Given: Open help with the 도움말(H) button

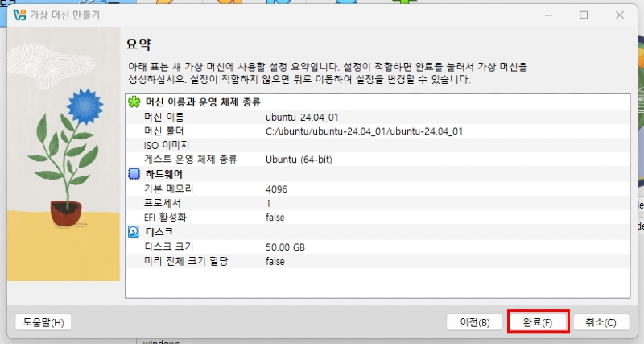Looking at the screenshot, I should tap(43, 322).
